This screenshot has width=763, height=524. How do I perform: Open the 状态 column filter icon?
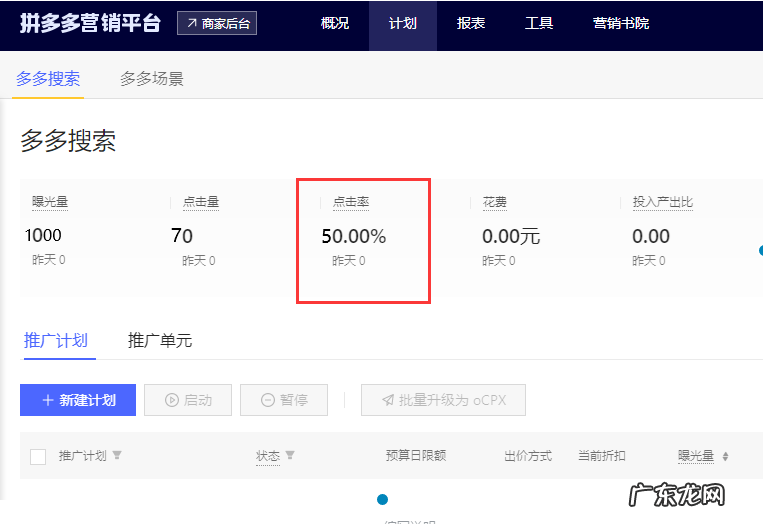coord(290,455)
